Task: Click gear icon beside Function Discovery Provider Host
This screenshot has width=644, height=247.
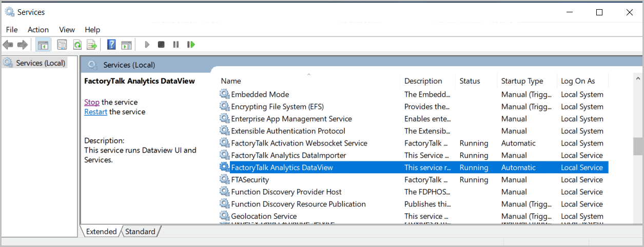Action: pos(224,192)
